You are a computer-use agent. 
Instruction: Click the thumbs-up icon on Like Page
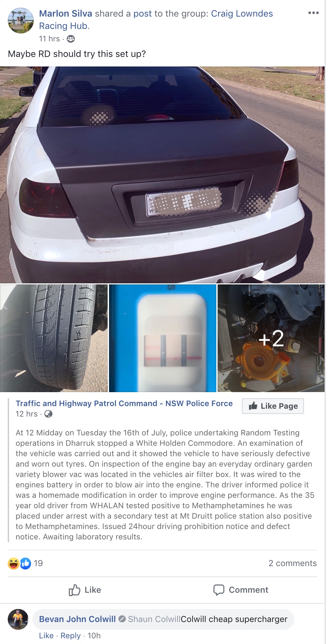(x=253, y=406)
